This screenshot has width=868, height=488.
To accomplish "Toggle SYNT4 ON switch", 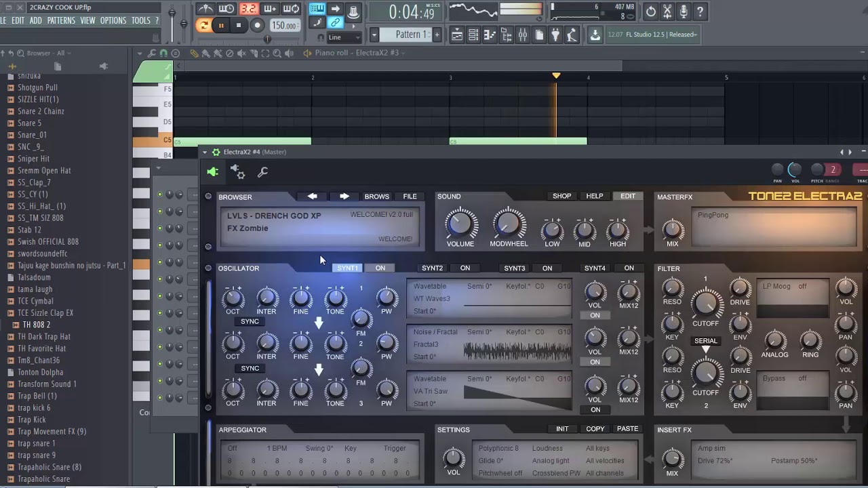I will click(x=629, y=268).
